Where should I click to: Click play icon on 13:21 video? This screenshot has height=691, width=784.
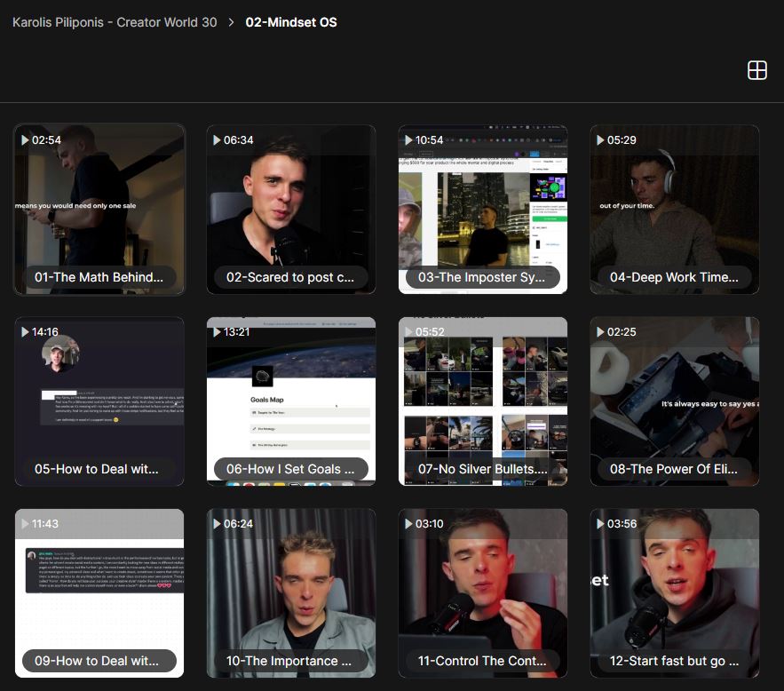[217, 332]
